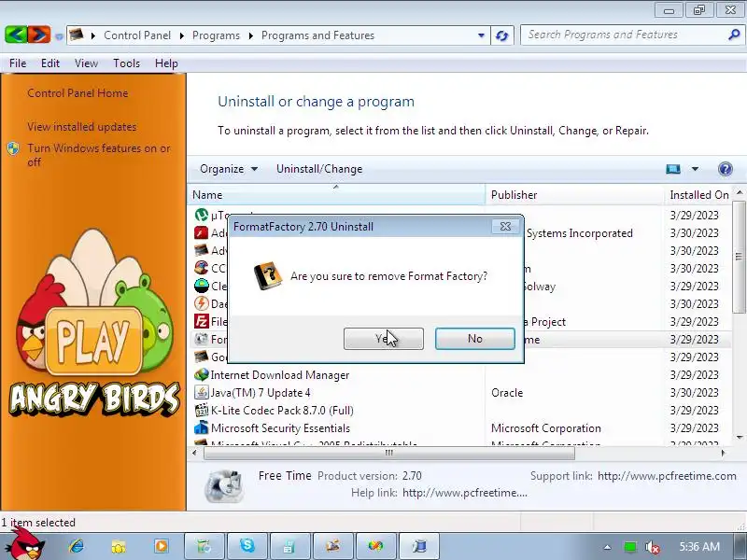Viewport: 747px width, 560px height.
Task: Click the µTorrent program icon
Action: (x=202, y=215)
